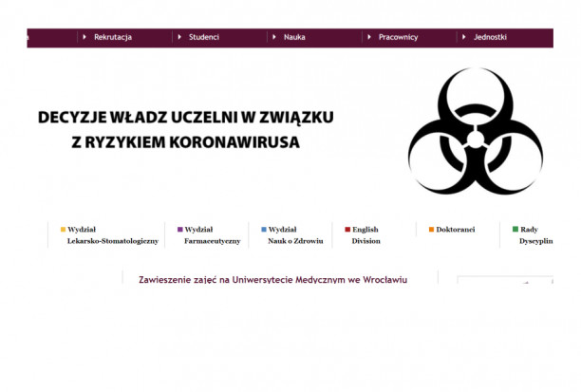Click the coronavirus decisions banner headline
581x392 pixels.
coord(186,130)
